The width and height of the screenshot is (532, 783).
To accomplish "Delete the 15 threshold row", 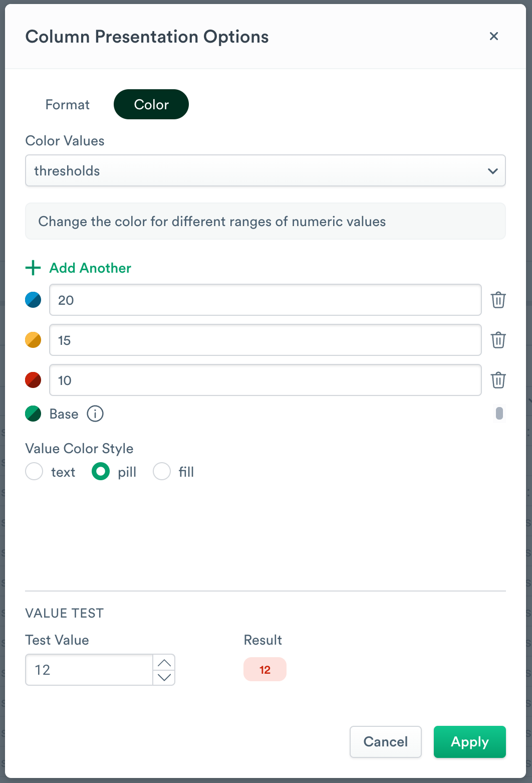I will (x=498, y=340).
